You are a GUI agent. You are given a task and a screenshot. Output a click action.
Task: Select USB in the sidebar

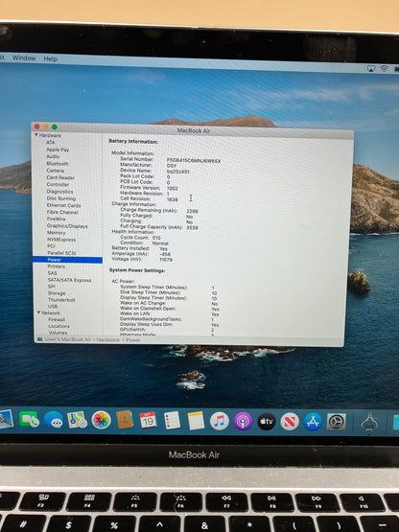pyautogui.click(x=53, y=307)
